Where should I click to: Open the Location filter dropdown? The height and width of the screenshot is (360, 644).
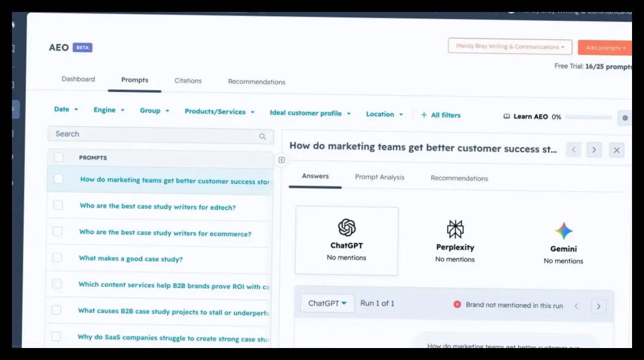click(x=385, y=114)
